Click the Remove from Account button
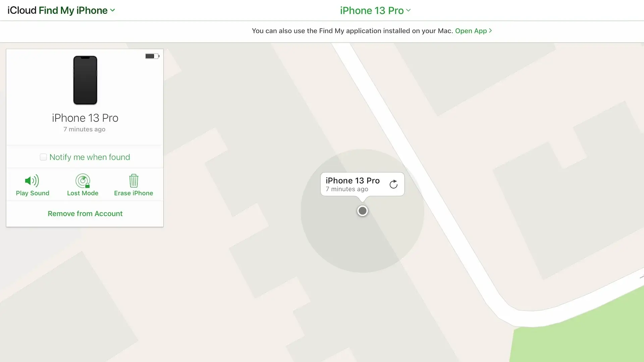Screen dimensions: 644x362 click(x=85, y=214)
